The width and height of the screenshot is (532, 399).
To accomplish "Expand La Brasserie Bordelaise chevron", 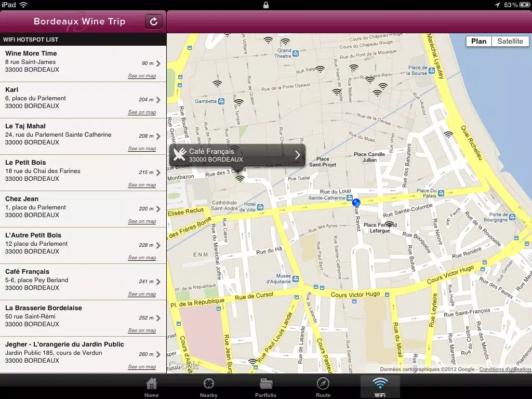I will (x=158, y=318).
